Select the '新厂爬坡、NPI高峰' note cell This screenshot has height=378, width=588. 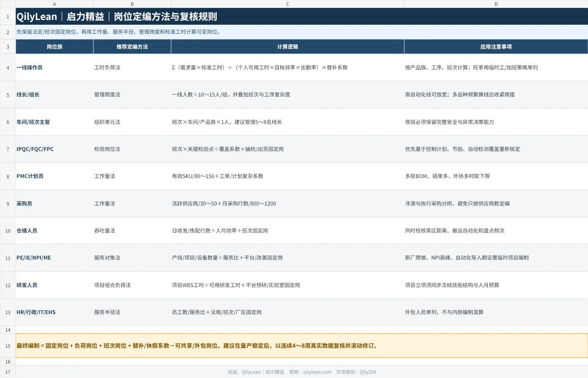tap(496, 258)
